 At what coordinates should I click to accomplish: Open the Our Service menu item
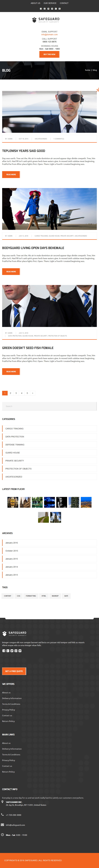click(x=50, y=3)
